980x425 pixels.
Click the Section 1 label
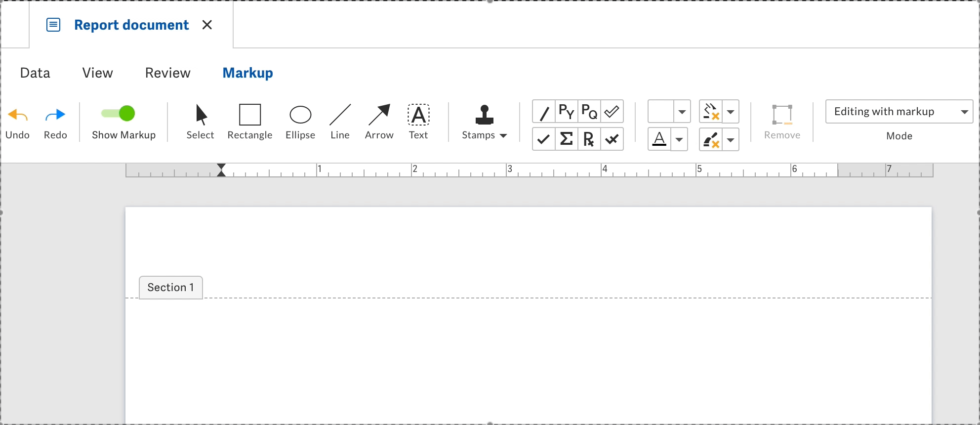tap(170, 288)
